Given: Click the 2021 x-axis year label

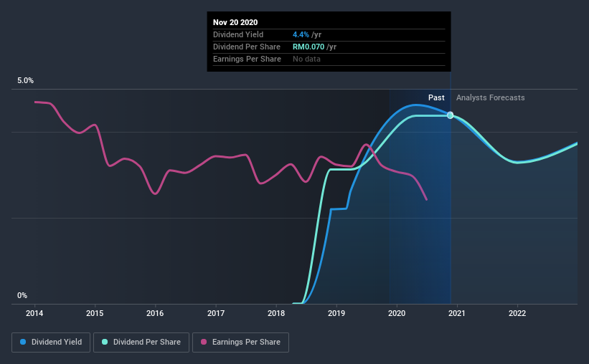Looking at the screenshot, I should tap(457, 313).
